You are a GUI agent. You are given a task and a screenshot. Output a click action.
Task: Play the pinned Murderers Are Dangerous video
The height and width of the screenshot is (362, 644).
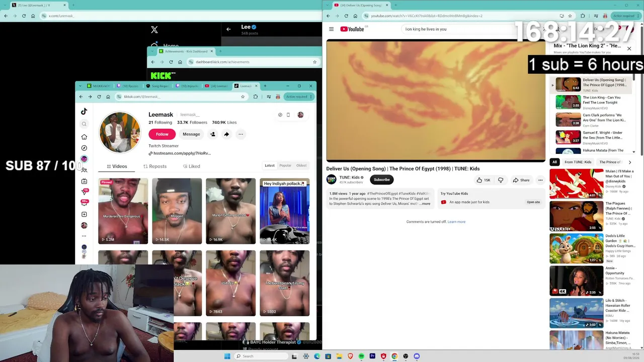pyautogui.click(x=123, y=211)
